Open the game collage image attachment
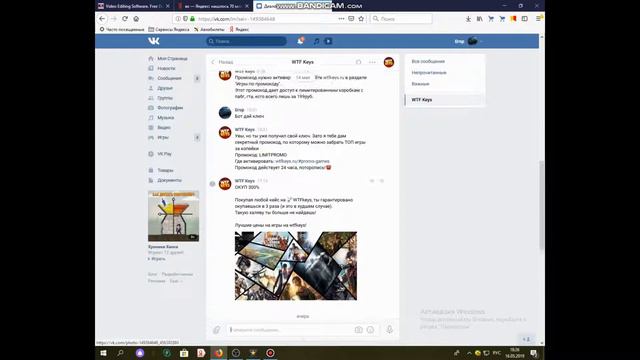The width and height of the screenshot is (640, 360). coord(296,266)
